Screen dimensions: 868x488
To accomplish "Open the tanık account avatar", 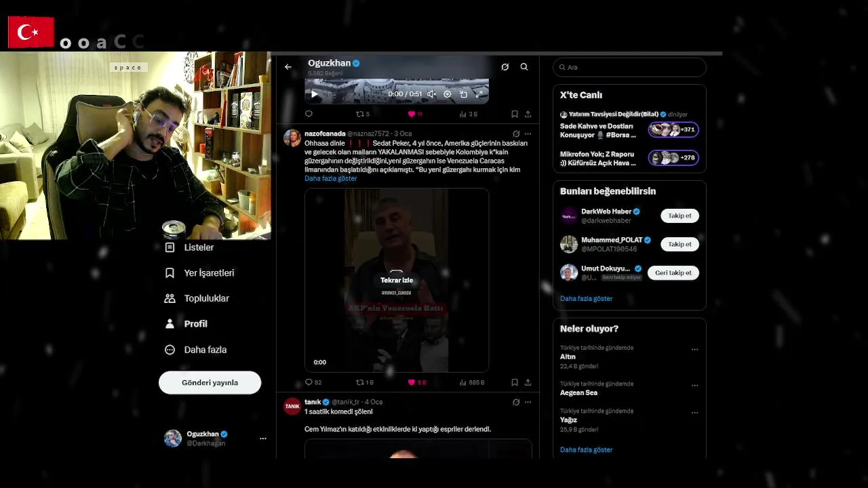I will (292, 406).
